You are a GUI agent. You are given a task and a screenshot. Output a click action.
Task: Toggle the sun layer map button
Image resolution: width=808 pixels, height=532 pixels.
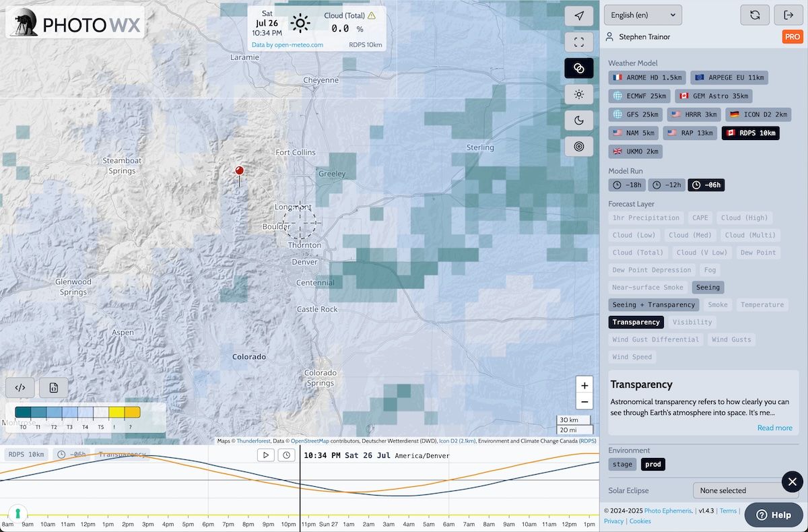(579, 94)
